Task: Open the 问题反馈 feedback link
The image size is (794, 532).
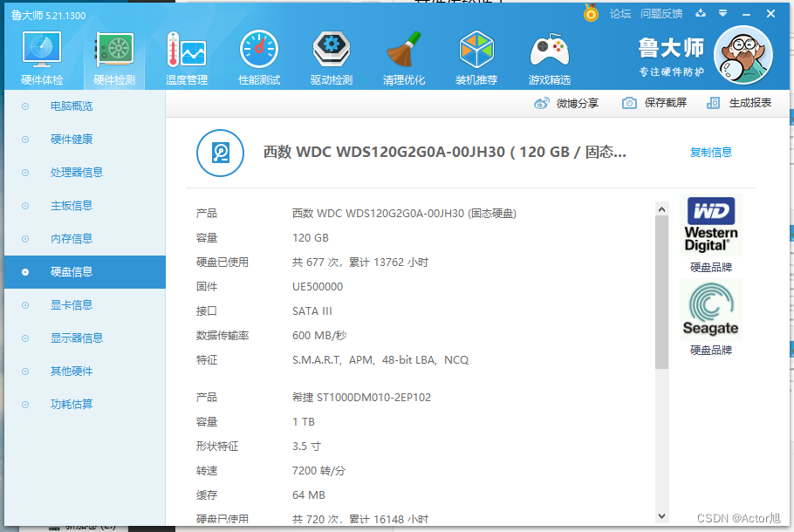Action: click(661, 14)
